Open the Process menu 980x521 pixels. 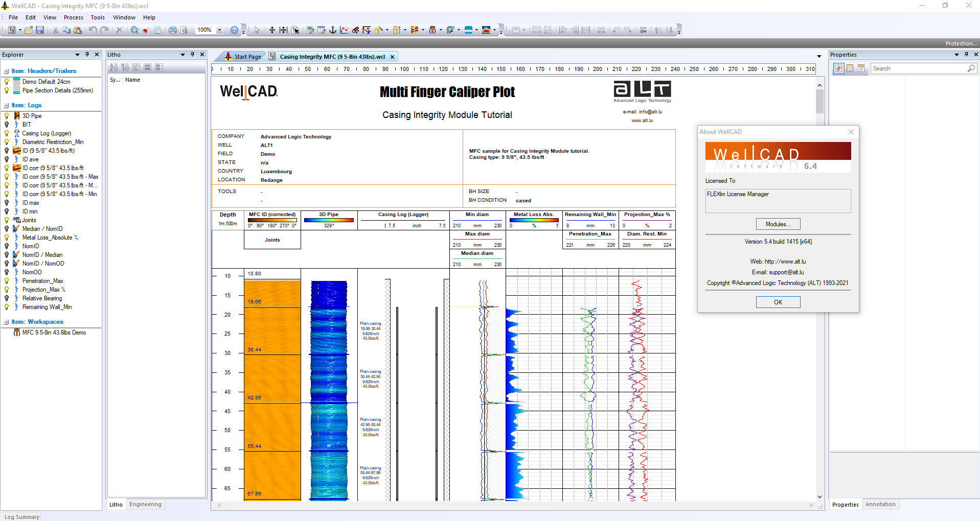click(x=73, y=17)
